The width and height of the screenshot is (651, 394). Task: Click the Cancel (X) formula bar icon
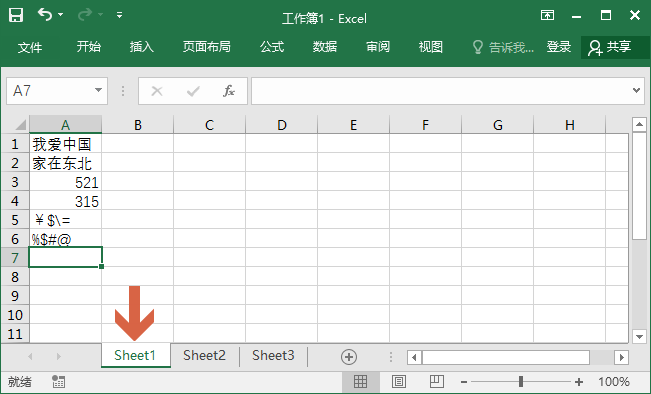[x=157, y=91]
